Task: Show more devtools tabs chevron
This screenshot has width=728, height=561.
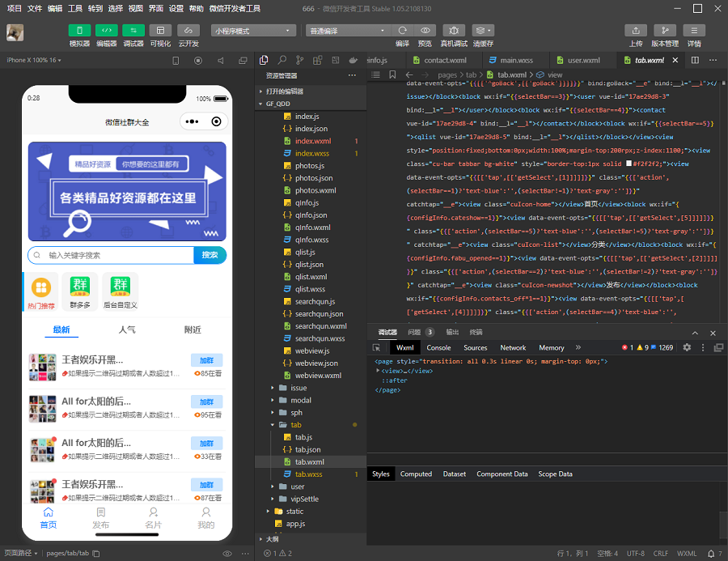Action: 578,347
